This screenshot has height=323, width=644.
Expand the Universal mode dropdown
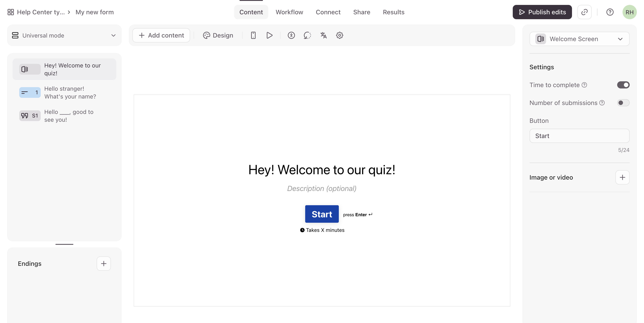tap(64, 35)
